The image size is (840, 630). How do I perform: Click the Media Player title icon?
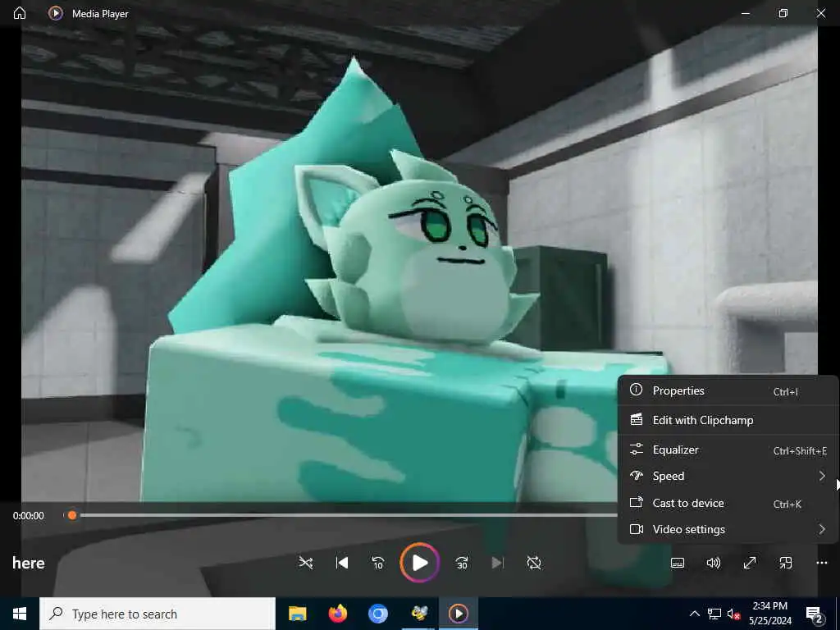coord(55,13)
